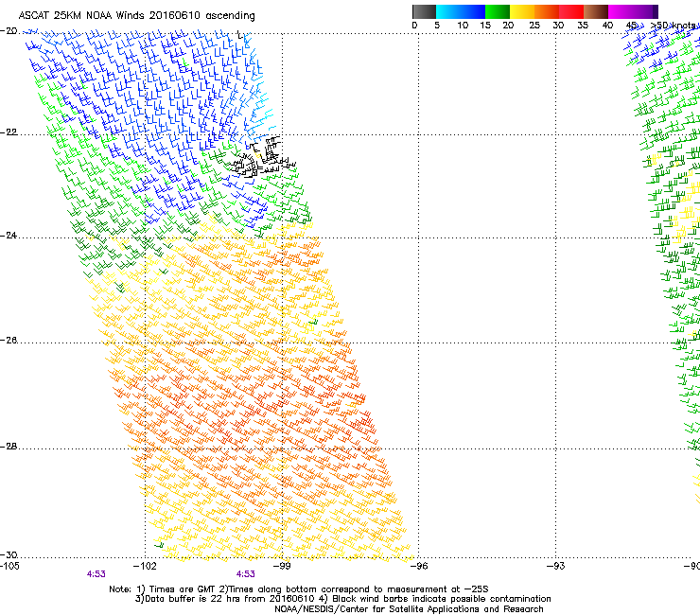The image size is (700, 615).
Task: Click the -105 longitude axis label
Action: coord(9,567)
